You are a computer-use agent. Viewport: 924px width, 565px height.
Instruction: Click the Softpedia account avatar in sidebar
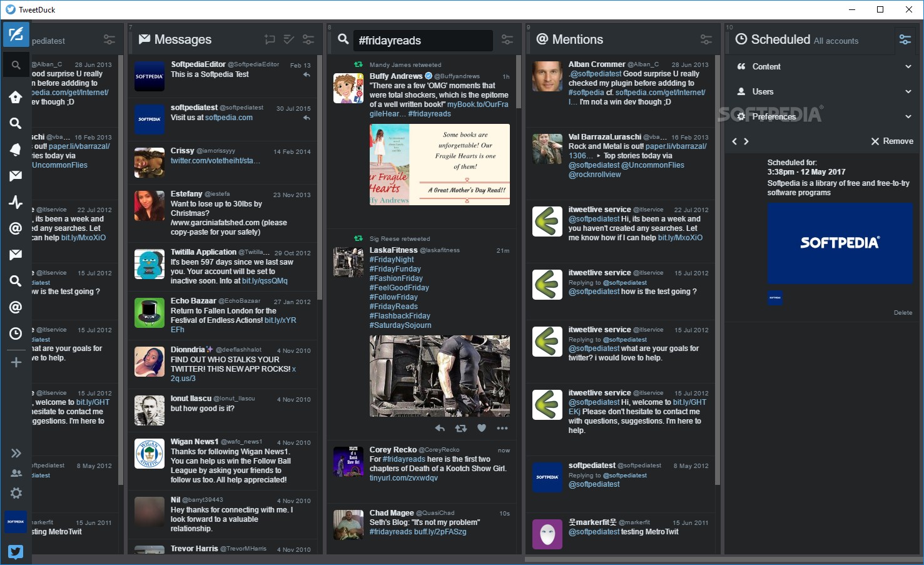(x=16, y=521)
